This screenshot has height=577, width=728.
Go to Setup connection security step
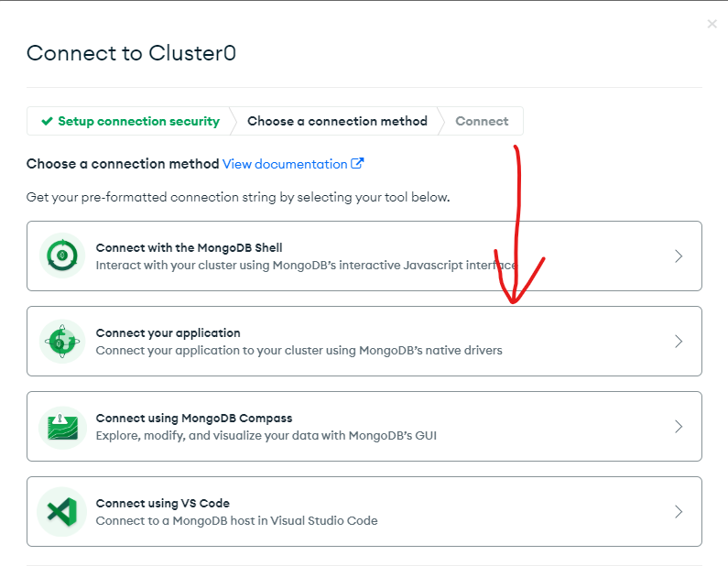129,121
